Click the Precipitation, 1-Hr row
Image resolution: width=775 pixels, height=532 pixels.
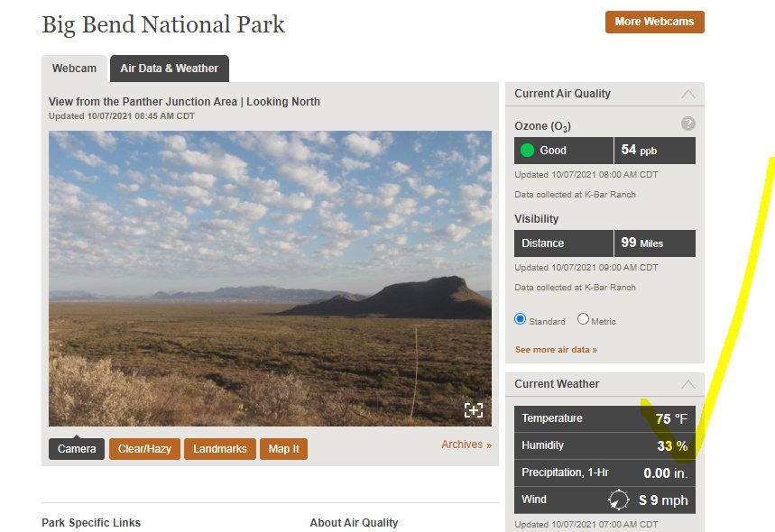604,473
